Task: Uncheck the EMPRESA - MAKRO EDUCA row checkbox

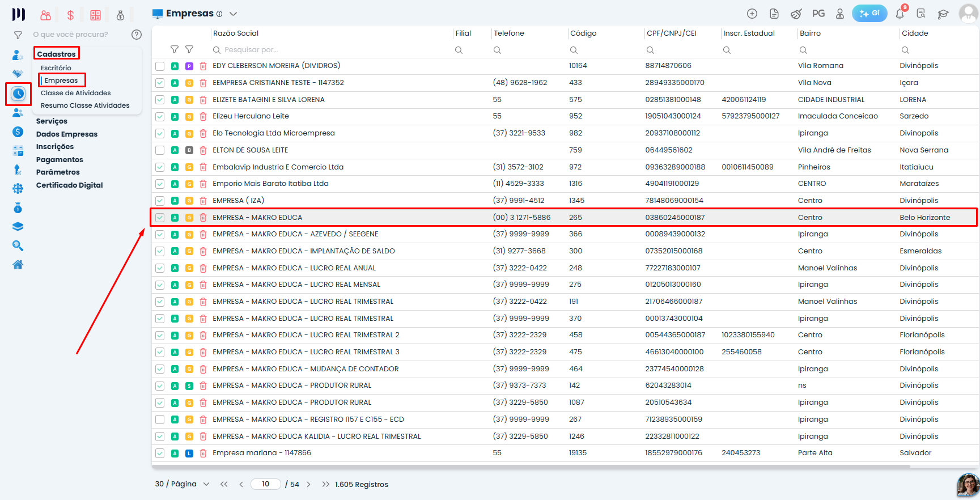Action: (x=160, y=218)
